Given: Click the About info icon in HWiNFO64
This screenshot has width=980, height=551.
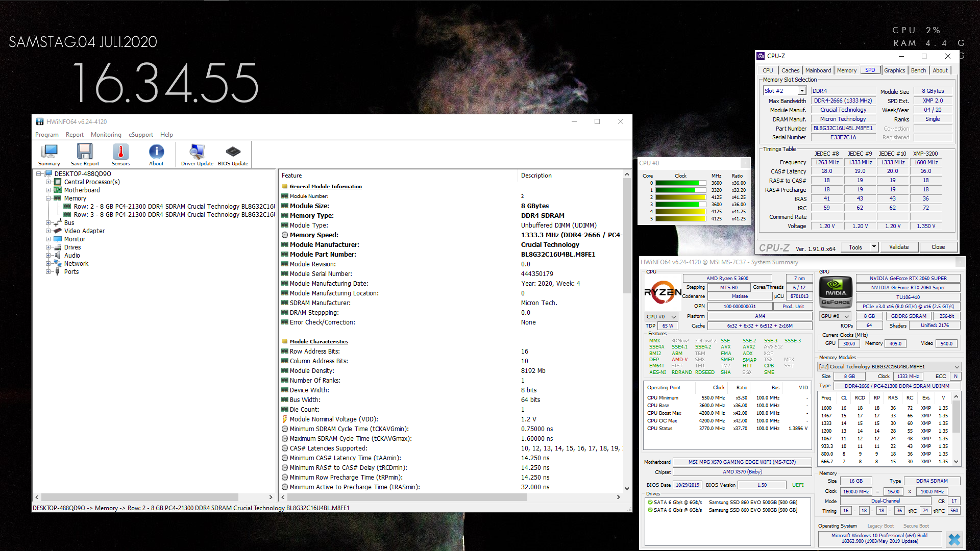Looking at the screenshot, I should (x=156, y=155).
